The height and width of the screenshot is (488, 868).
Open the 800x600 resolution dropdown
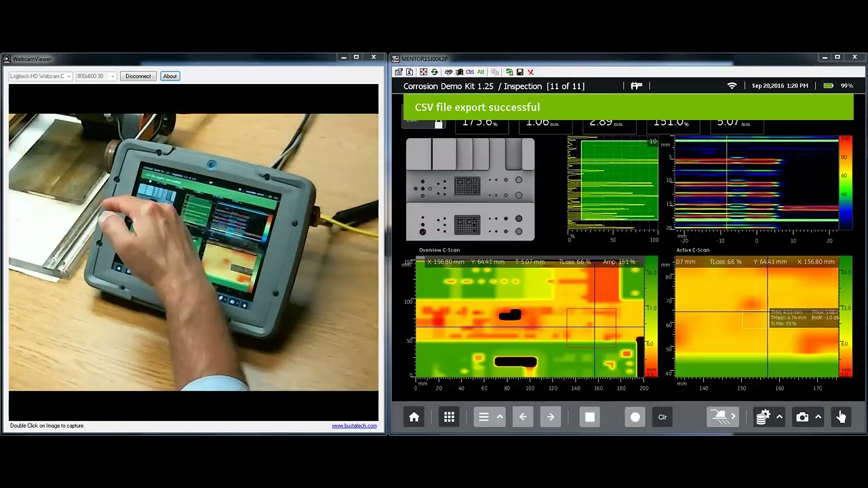(96, 76)
